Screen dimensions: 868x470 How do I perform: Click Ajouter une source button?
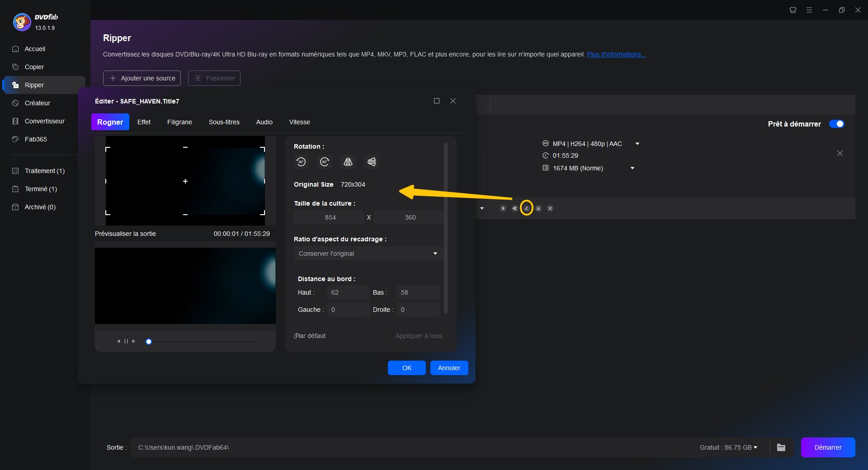[x=142, y=78]
